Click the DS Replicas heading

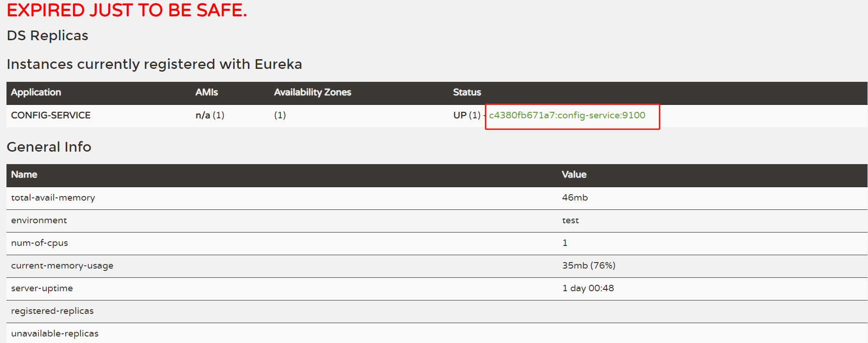pyautogui.click(x=47, y=36)
